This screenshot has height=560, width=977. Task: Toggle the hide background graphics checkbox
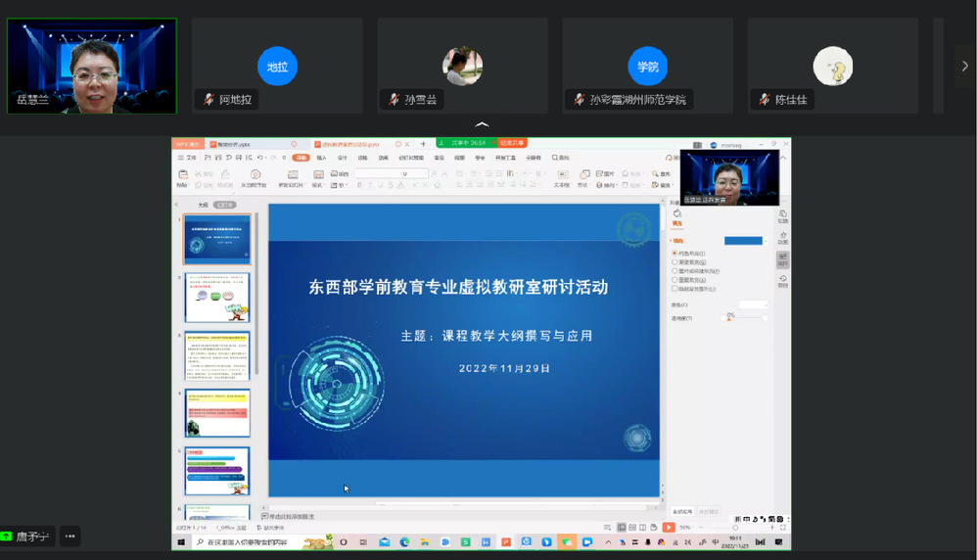tap(675, 289)
